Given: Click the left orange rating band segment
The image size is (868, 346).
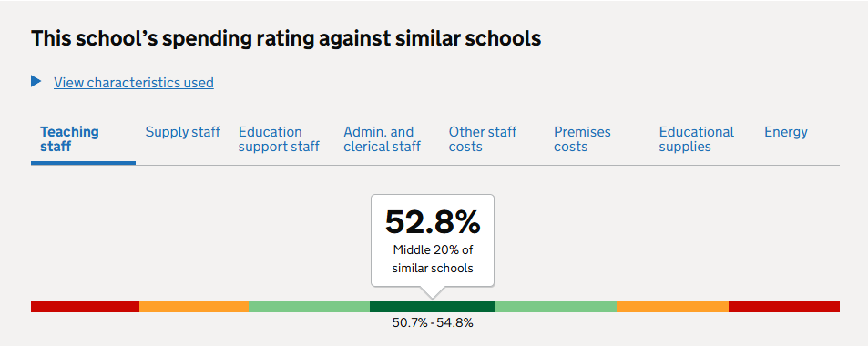Looking at the screenshot, I should (194, 307).
